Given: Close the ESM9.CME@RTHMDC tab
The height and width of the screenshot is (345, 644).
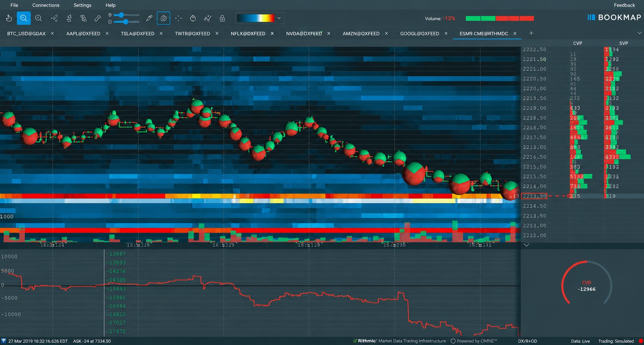Looking at the screenshot, I should [515, 33].
